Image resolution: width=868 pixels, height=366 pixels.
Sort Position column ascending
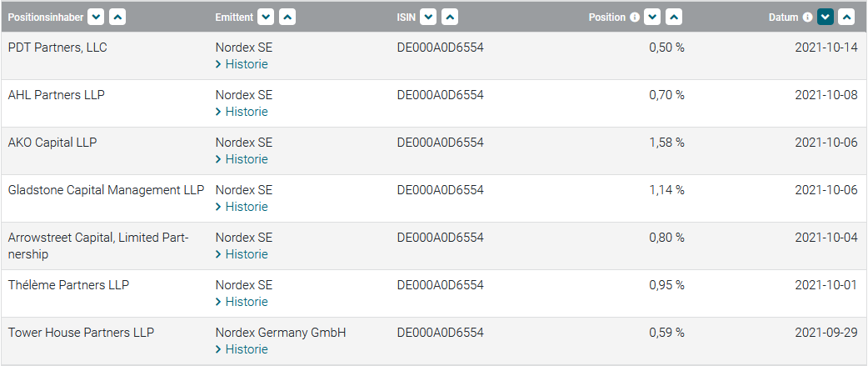674,17
